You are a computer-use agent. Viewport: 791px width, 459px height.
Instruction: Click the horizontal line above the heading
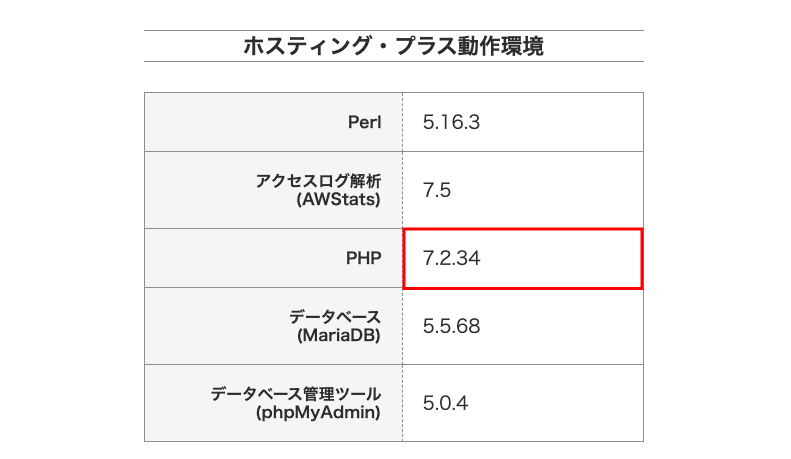393,31
